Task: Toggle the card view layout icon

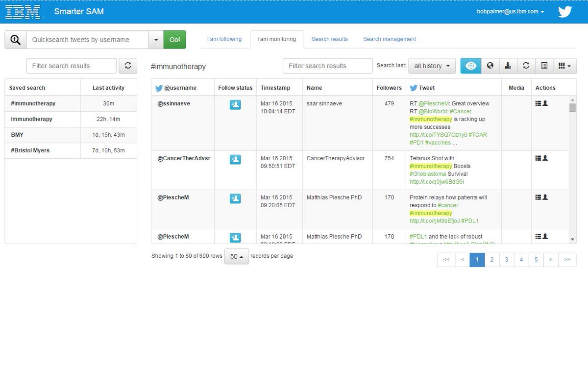Action: 544,66
